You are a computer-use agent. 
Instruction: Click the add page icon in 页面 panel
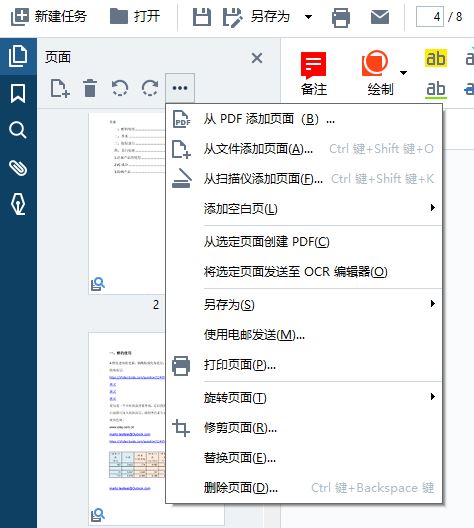coord(60,88)
